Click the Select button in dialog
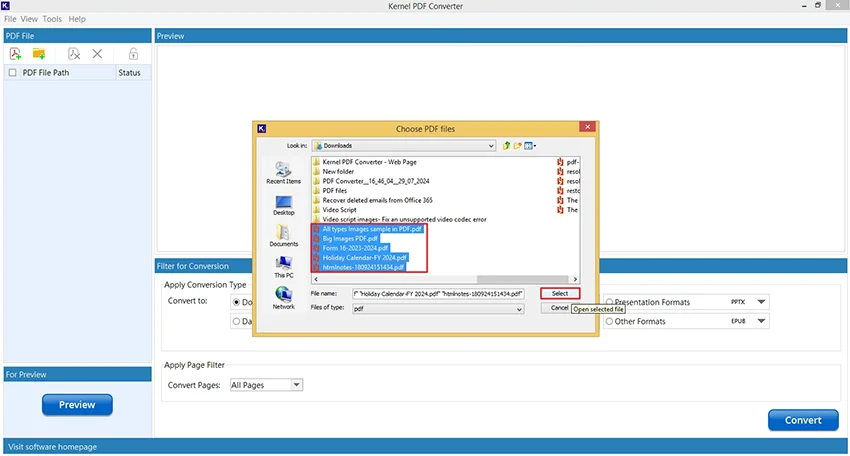850x456 pixels. tap(560, 293)
